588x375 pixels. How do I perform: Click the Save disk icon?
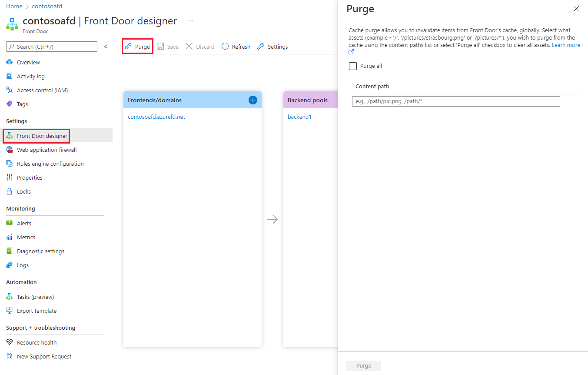160,47
